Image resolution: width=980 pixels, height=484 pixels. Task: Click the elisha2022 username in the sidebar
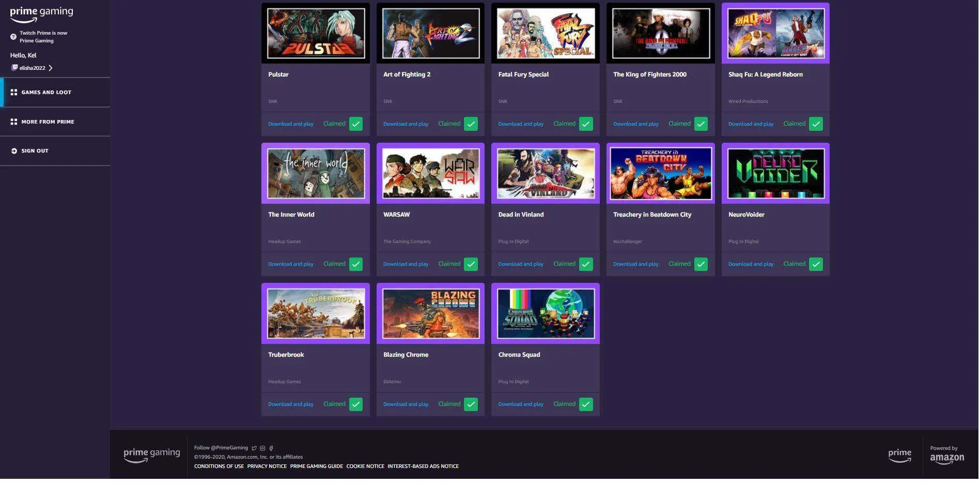[33, 68]
